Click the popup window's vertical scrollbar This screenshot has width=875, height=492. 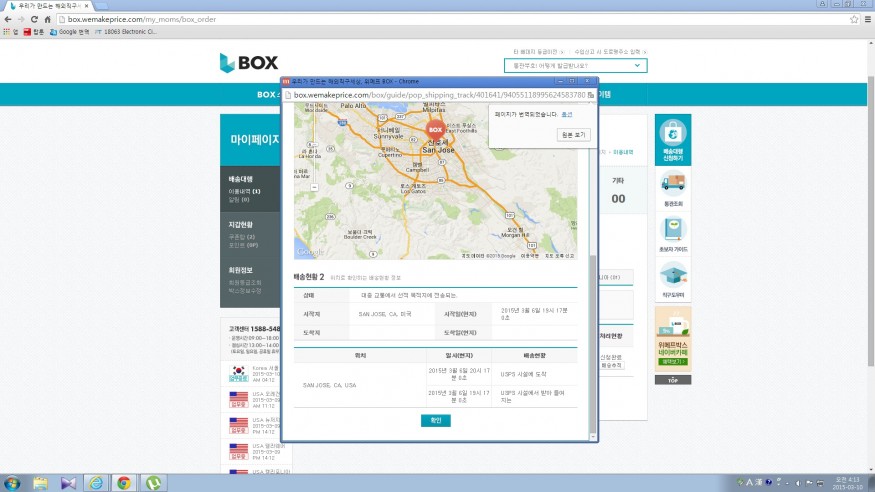tap(593, 300)
